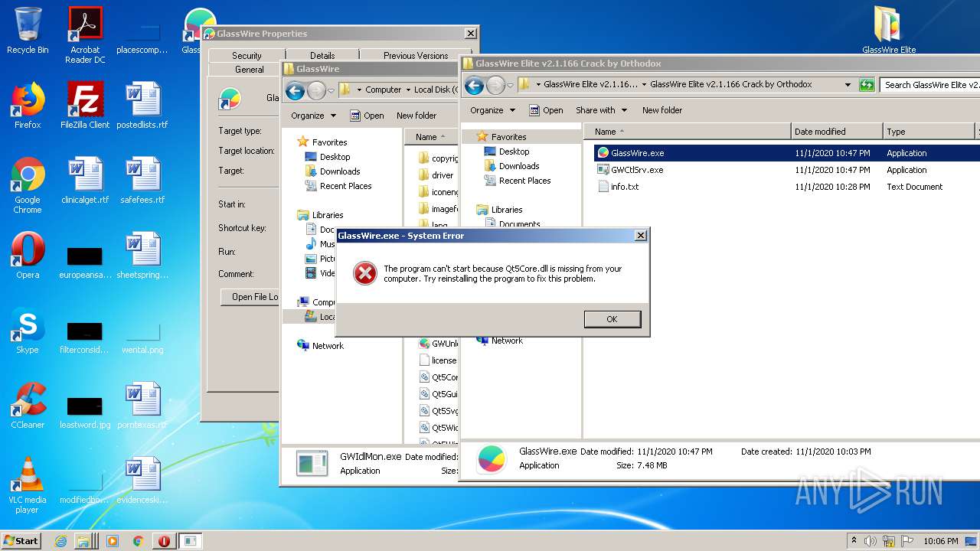The width and height of the screenshot is (980, 551).
Task: Select Downloads under Favorites in Crack window
Action: click(519, 166)
